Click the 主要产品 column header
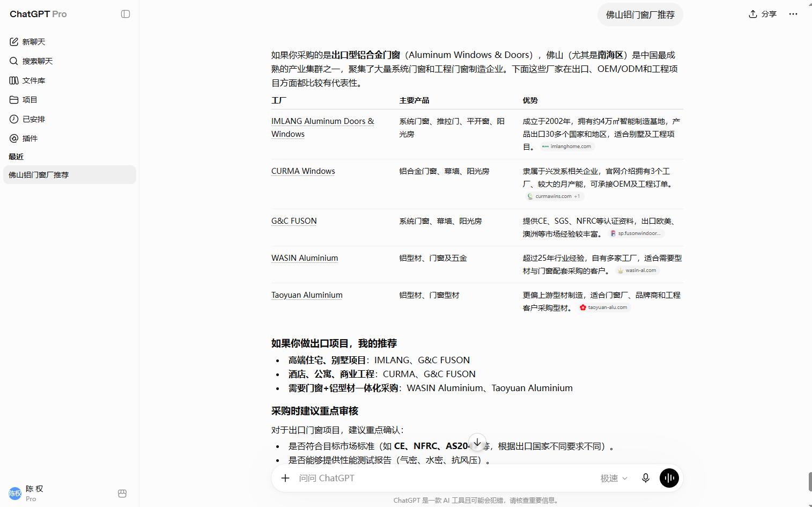Screen dimensions: 812x507 414,100
